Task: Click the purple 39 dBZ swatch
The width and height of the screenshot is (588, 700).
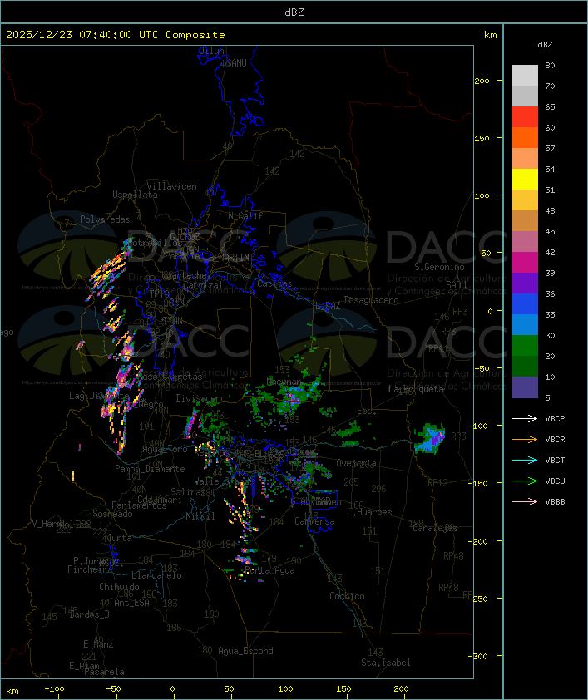Action: [525, 283]
